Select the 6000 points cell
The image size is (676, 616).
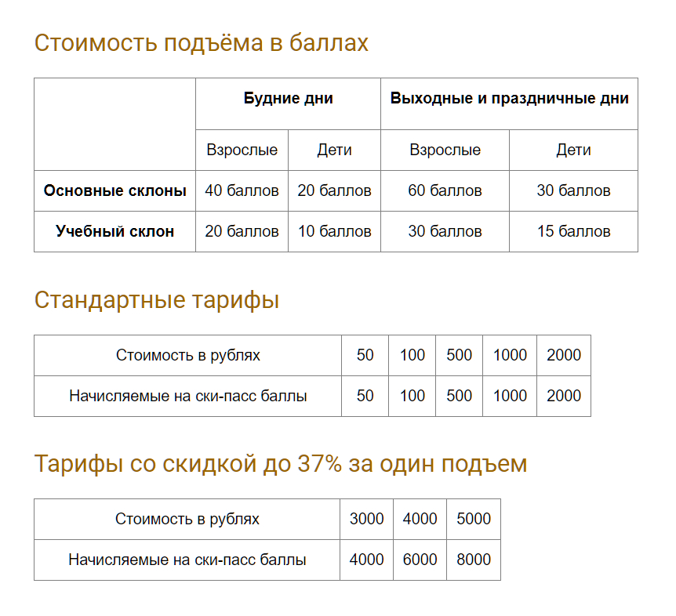click(420, 560)
